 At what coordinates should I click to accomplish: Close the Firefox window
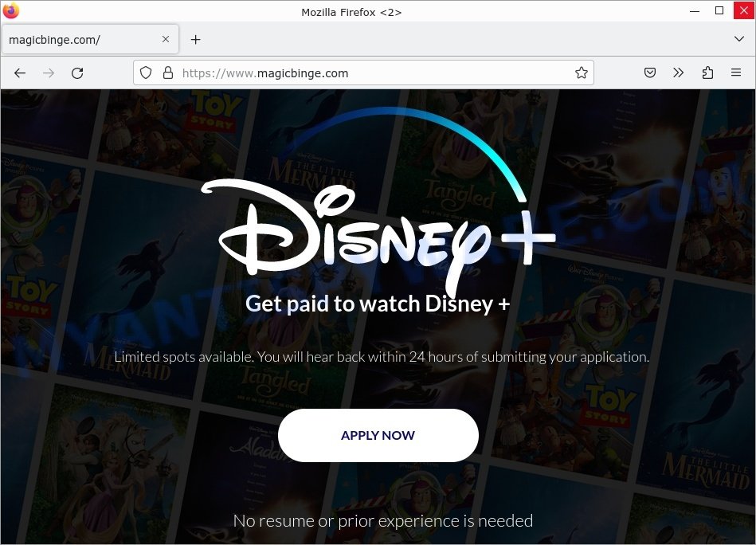point(744,10)
